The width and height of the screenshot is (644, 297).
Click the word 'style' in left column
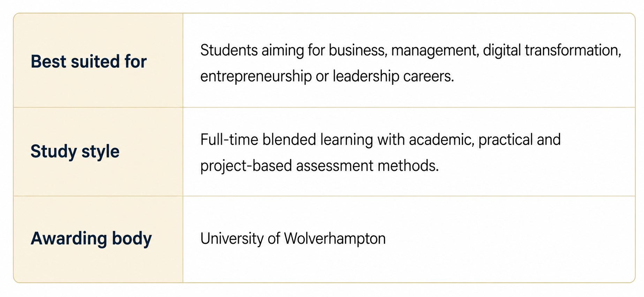tap(100, 151)
